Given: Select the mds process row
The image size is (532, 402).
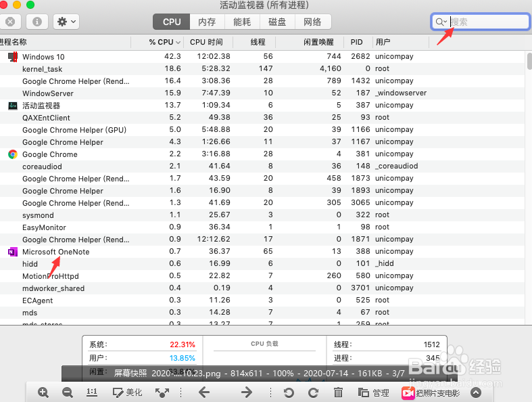Looking at the screenshot, I should tap(262, 313).
